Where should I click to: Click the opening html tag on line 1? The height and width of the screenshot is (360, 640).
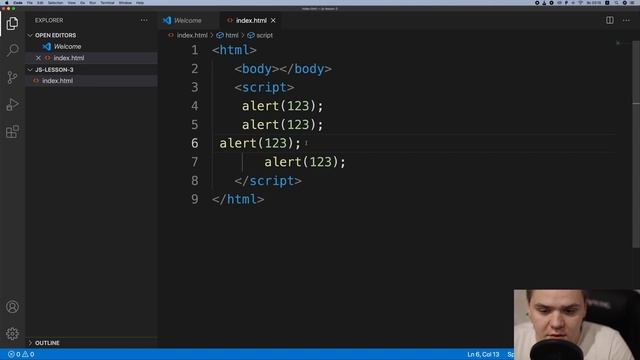(234, 50)
